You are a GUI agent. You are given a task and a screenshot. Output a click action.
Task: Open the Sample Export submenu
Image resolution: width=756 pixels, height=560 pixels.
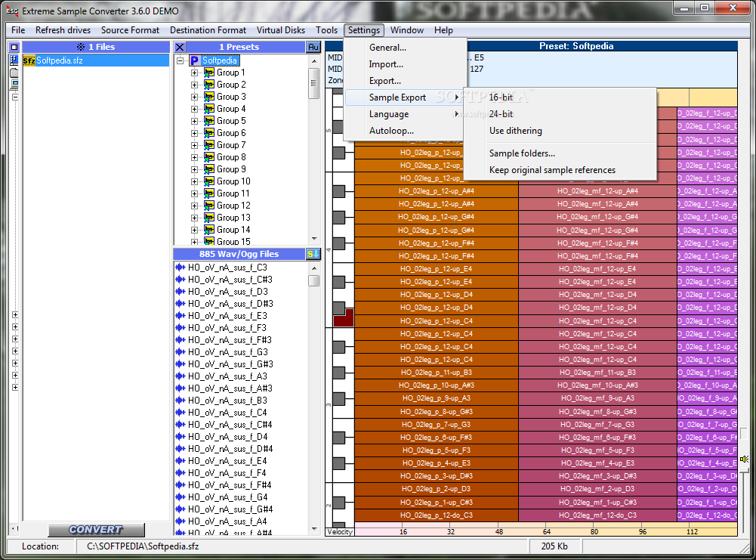pyautogui.click(x=403, y=97)
